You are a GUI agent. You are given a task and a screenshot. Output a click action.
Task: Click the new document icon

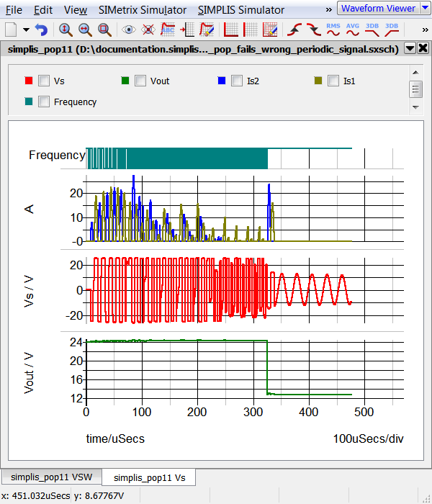11,30
